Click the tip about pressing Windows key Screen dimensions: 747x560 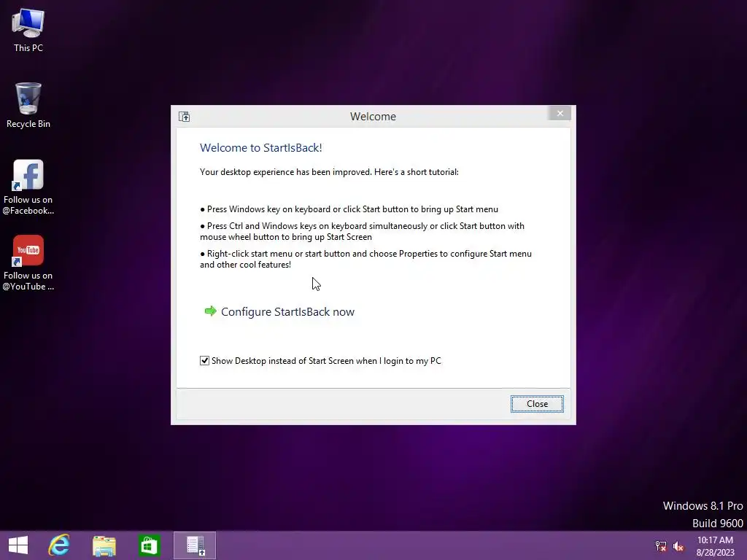tap(349, 209)
